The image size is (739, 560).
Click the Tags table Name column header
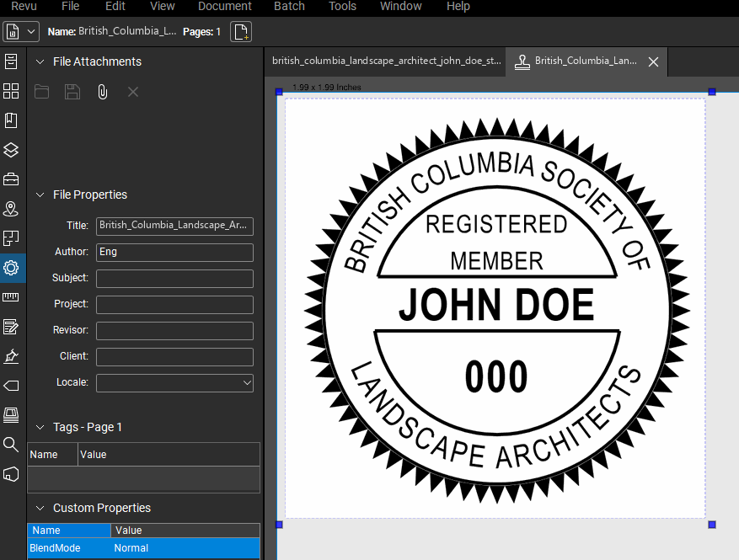pyautogui.click(x=52, y=455)
